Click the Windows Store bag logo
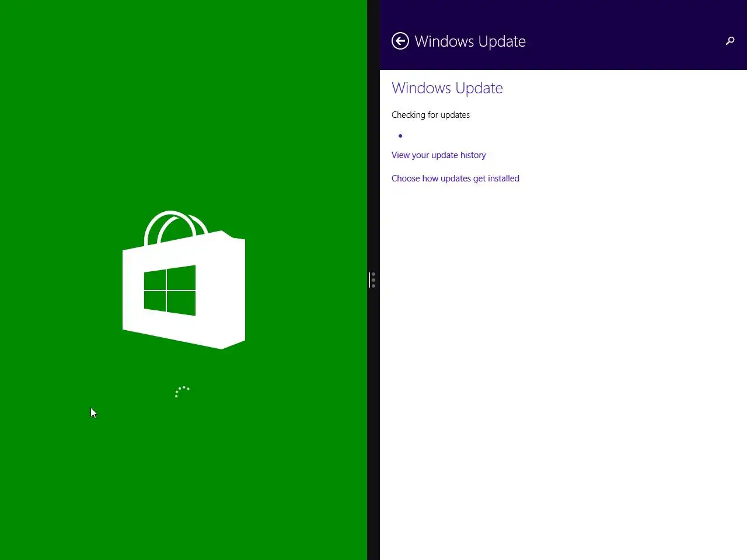747x560 pixels. (x=184, y=280)
